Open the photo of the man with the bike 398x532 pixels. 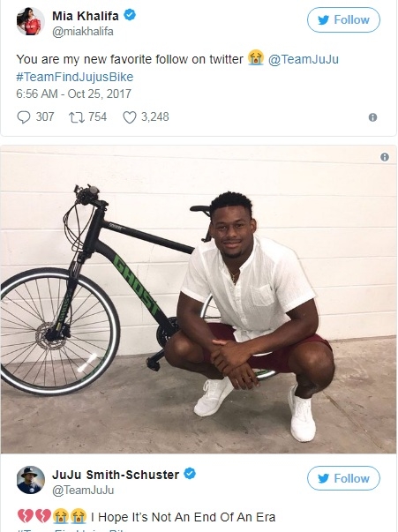coord(199,300)
